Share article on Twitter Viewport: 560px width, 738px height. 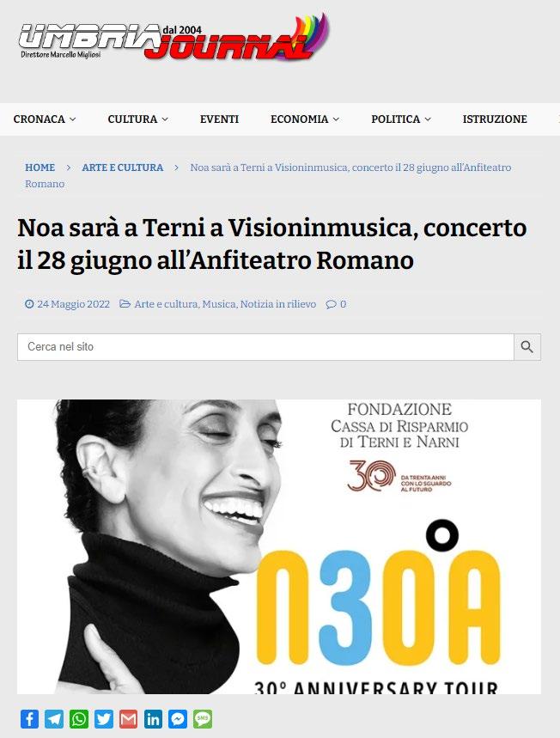point(104,719)
